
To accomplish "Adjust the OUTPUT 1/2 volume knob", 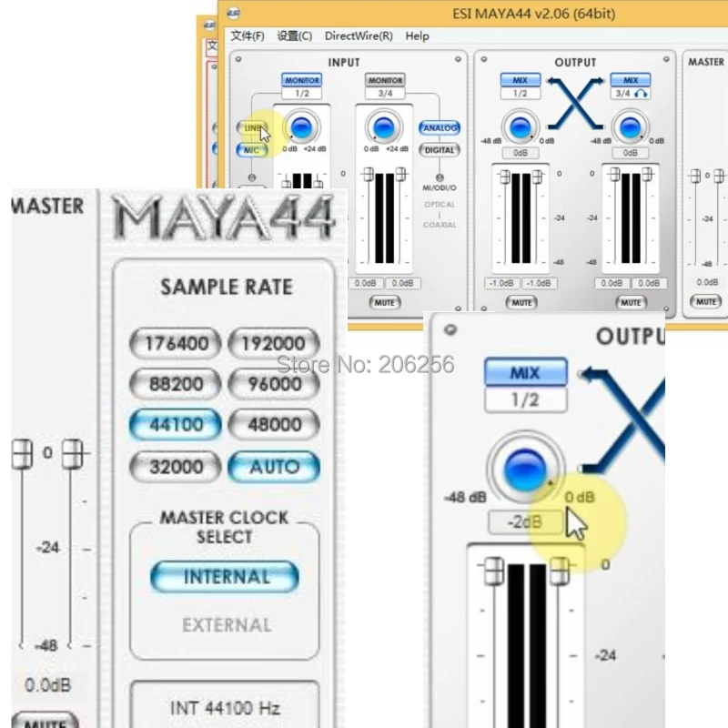I will pyautogui.click(x=520, y=127).
